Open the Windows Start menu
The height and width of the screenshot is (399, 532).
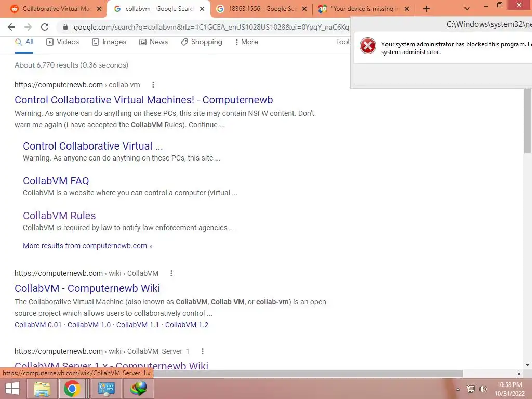click(x=12, y=389)
